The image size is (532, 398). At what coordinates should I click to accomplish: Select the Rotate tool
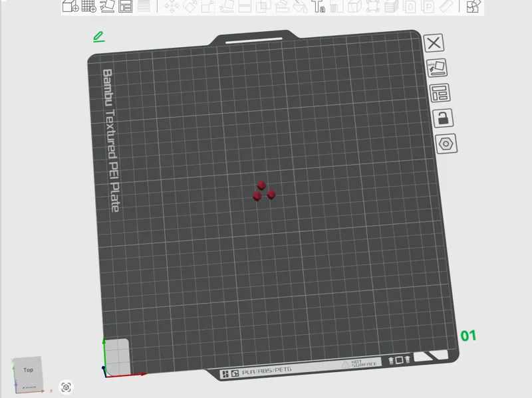(x=190, y=6)
